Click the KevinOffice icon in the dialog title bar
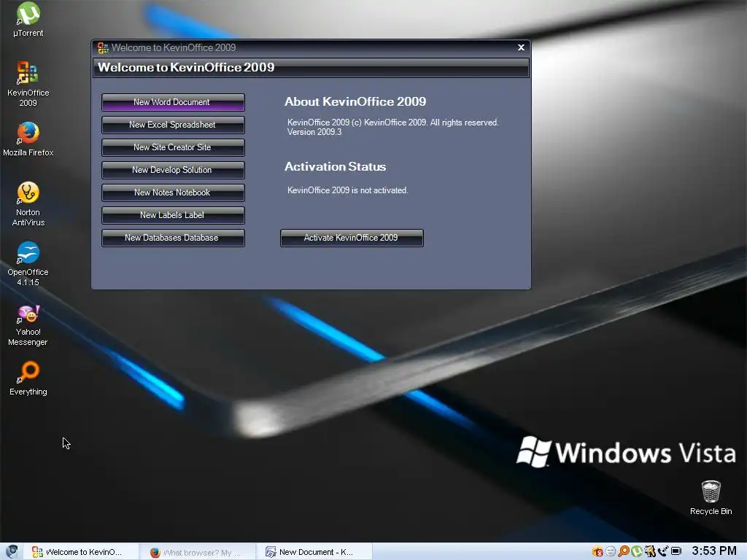Screen dimensions: 747x560 point(102,47)
